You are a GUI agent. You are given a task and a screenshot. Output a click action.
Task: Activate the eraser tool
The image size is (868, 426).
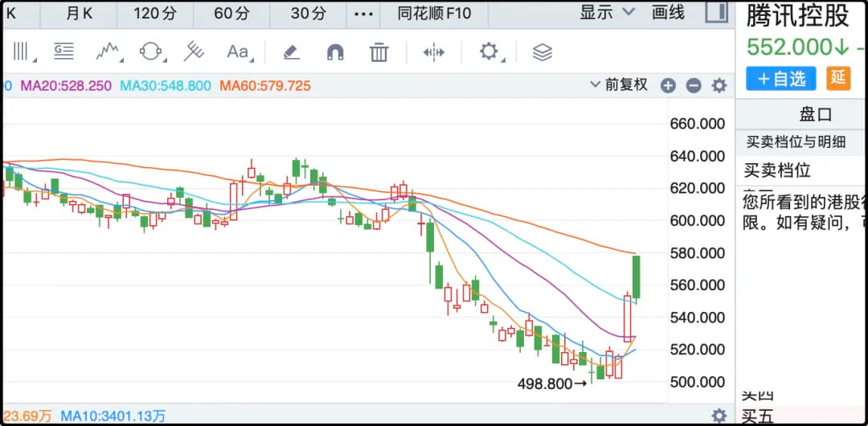pos(291,52)
